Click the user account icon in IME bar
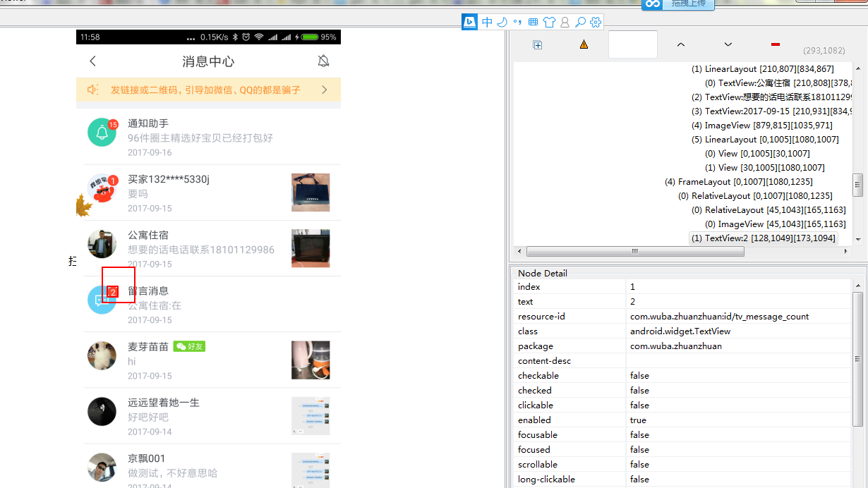The image size is (868, 488). point(565,23)
